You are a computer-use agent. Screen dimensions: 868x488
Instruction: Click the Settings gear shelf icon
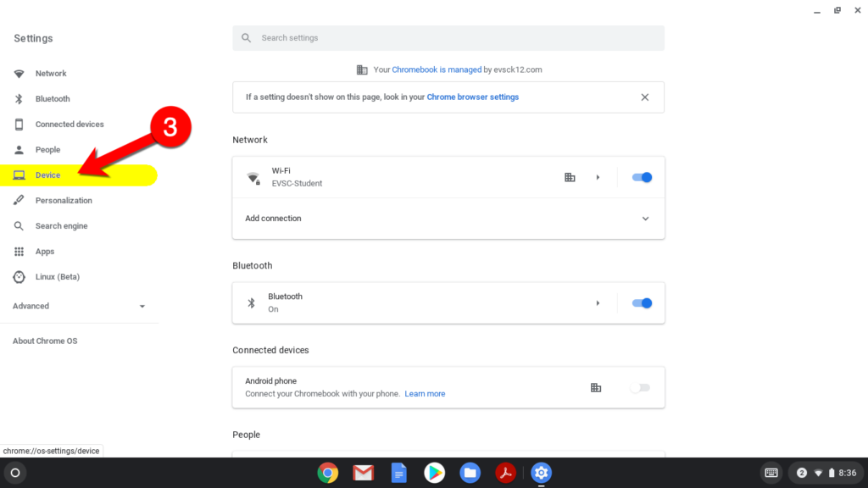[x=542, y=473]
